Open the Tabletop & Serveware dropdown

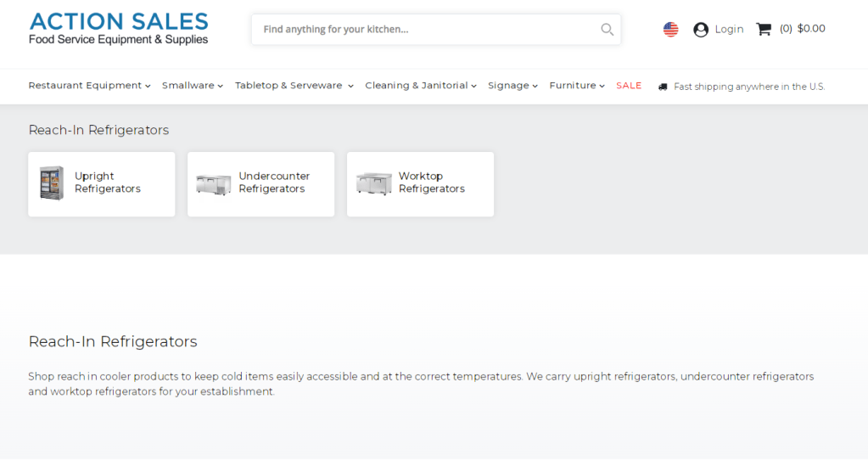(x=294, y=86)
